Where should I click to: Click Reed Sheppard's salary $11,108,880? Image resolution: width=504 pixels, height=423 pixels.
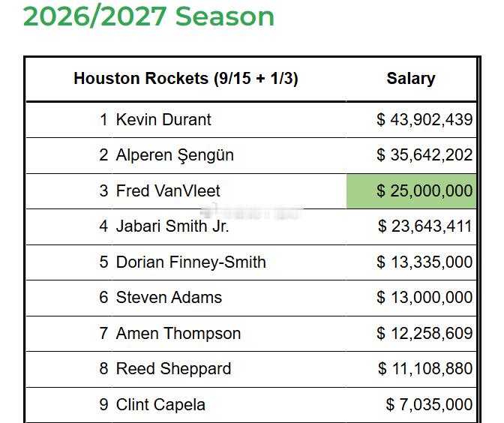click(424, 369)
